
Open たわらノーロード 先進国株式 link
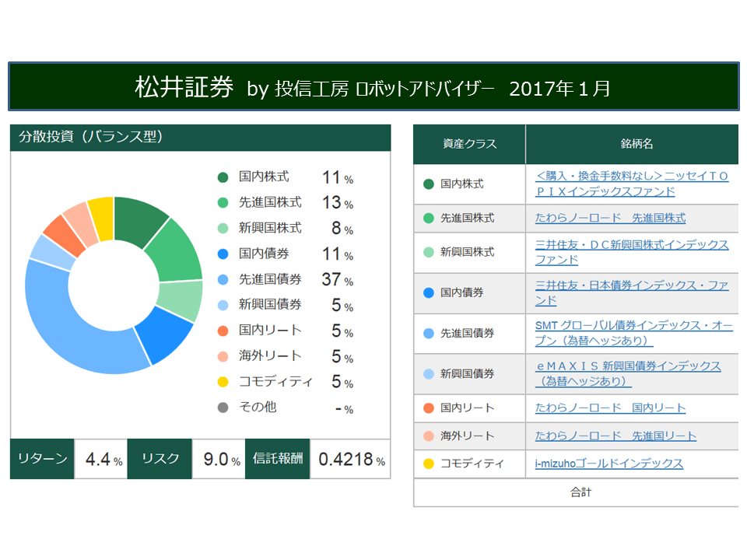click(x=610, y=218)
